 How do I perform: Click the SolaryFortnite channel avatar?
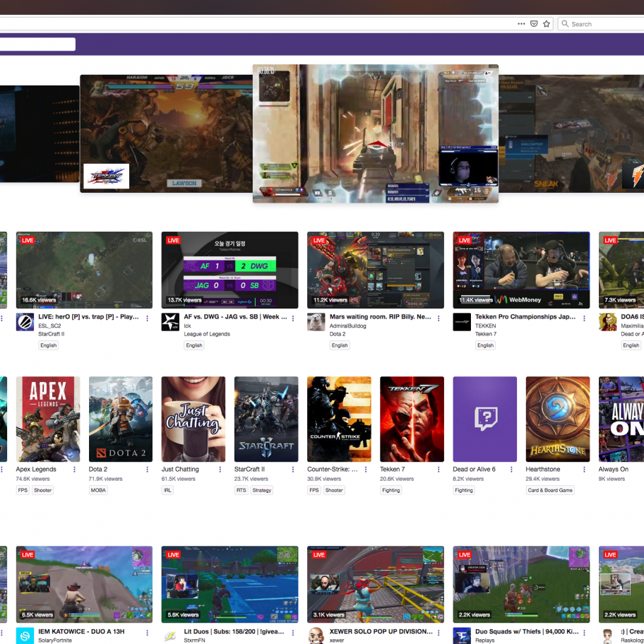pos(25,636)
